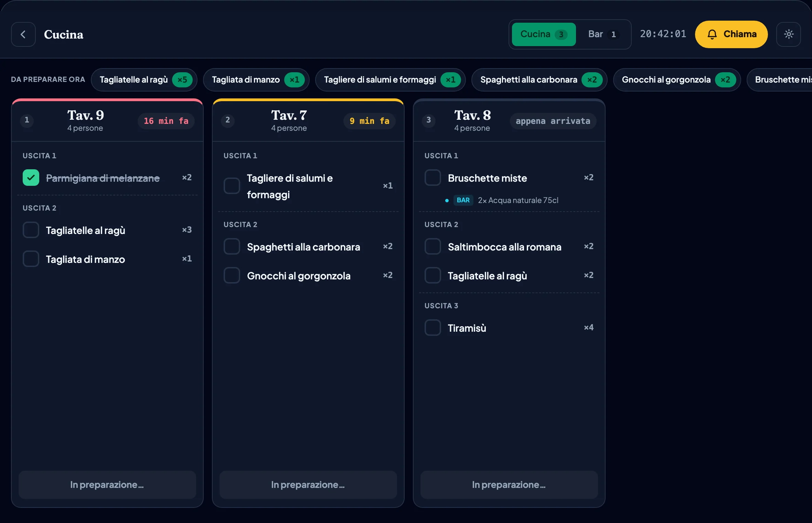Open the Tav. 7 order header
Screen dimensions: 812x523
pos(308,121)
